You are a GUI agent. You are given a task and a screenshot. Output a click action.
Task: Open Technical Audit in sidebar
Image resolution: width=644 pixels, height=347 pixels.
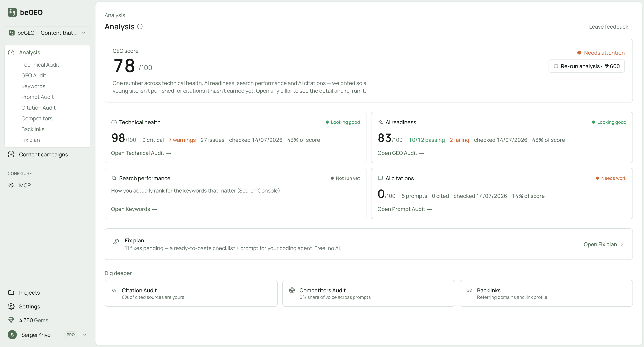(40, 65)
